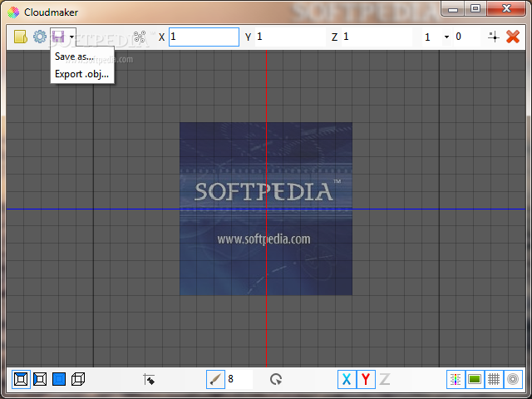Viewport: 532px width, 399px height.
Task: Toggle the concentric circles icon
Action: click(513, 379)
